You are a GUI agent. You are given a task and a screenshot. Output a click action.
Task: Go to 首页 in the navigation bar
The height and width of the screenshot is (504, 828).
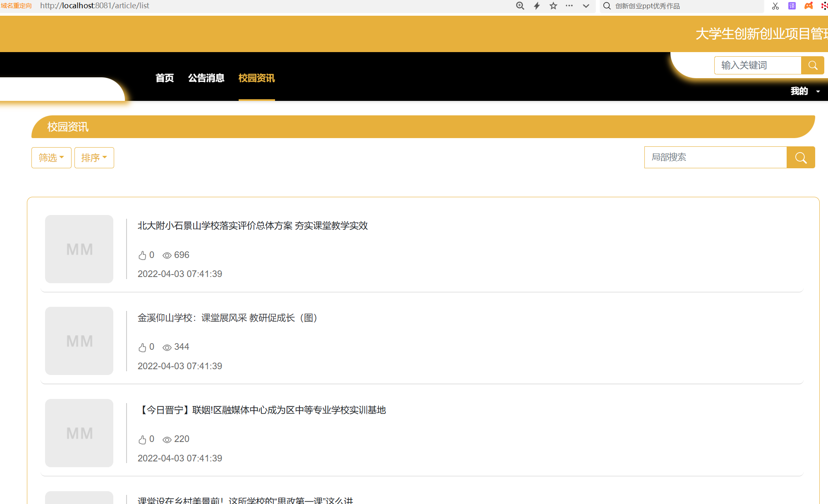pyautogui.click(x=165, y=78)
